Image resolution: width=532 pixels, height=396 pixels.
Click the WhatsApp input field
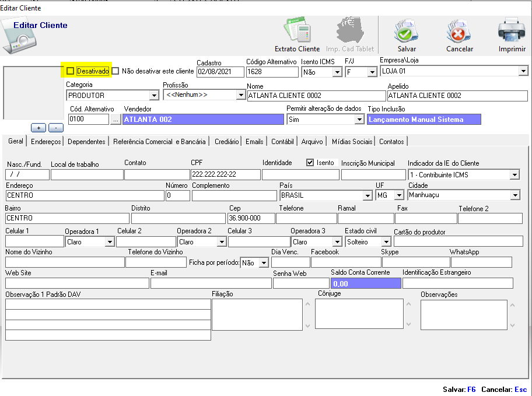[x=481, y=262]
